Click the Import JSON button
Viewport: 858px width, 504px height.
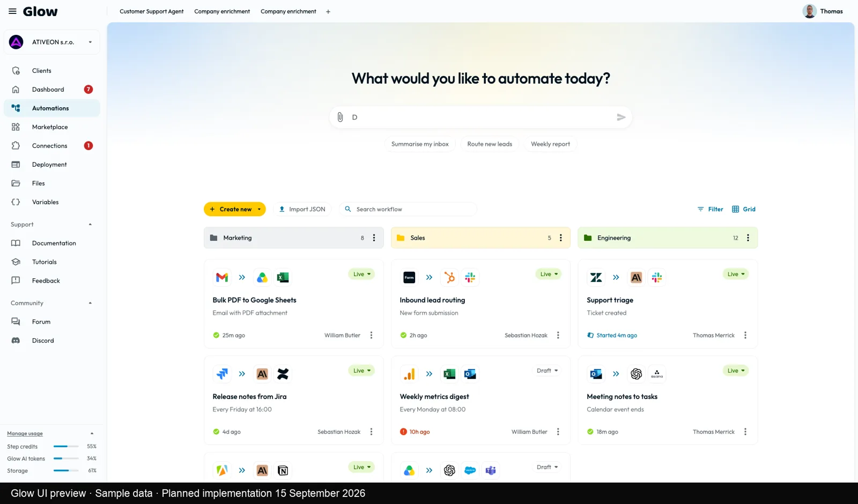click(x=302, y=209)
